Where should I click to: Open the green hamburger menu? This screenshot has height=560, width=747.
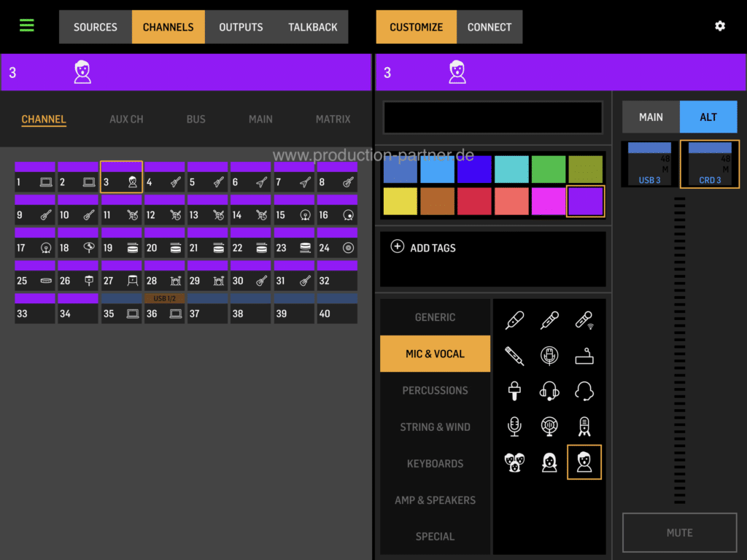point(27,26)
